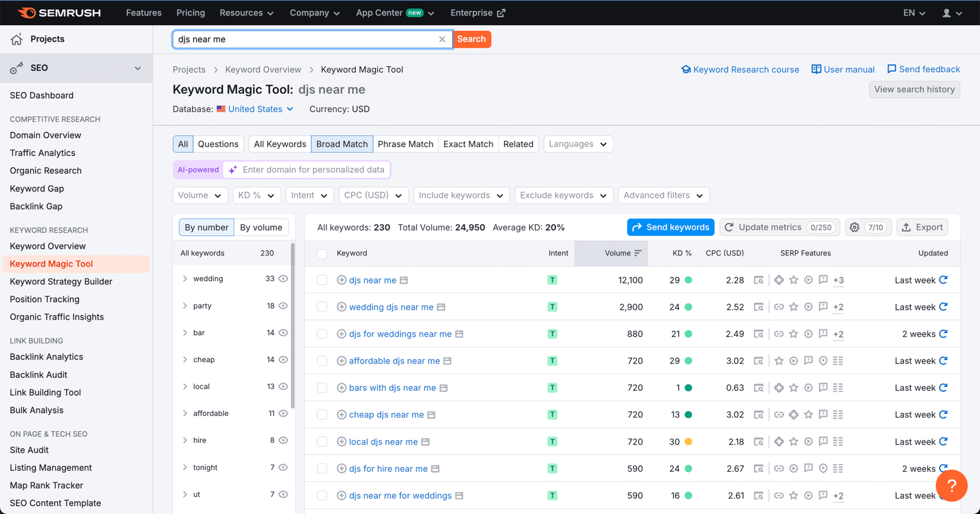Open the Intent filter dropdown

pyautogui.click(x=309, y=195)
